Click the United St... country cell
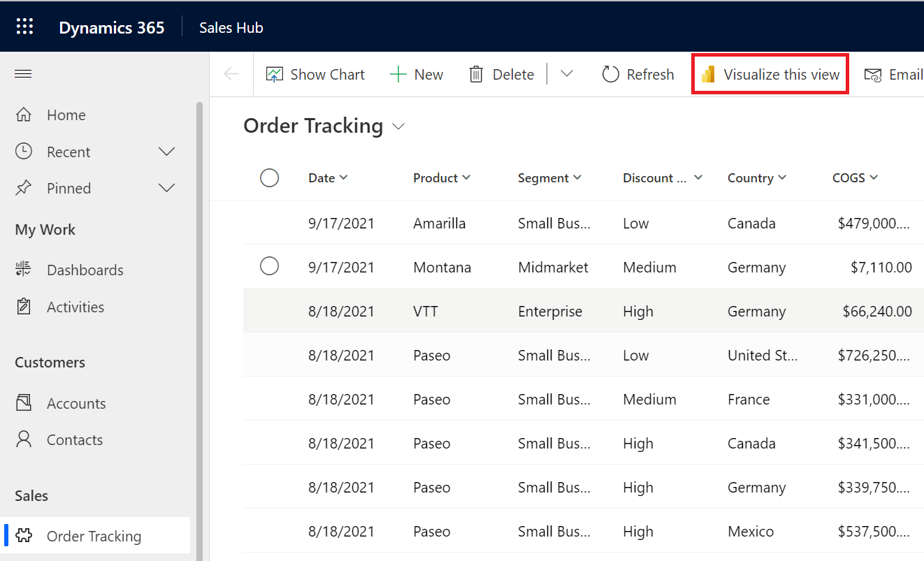The image size is (924, 561). click(x=763, y=355)
